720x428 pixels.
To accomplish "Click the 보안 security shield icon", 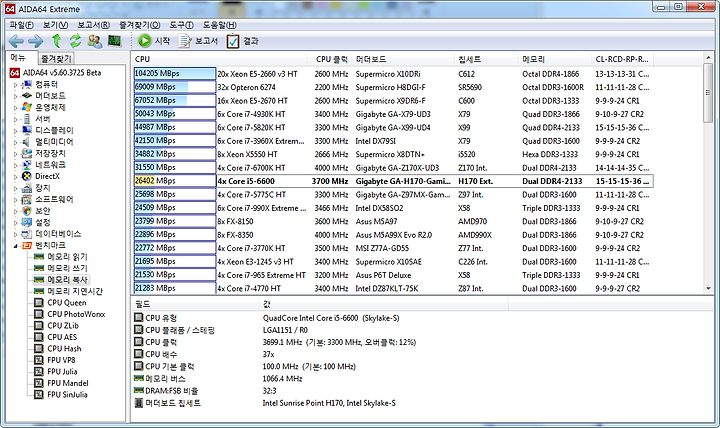I will tap(27, 211).
